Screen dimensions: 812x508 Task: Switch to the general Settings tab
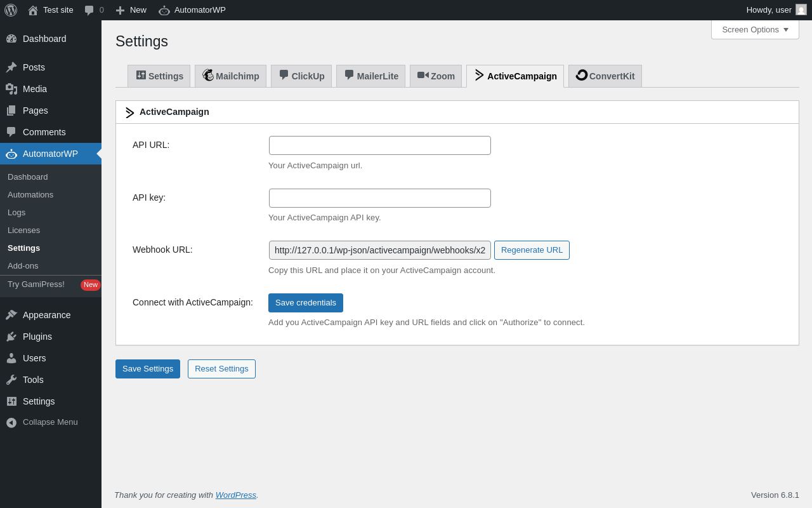coord(159,76)
